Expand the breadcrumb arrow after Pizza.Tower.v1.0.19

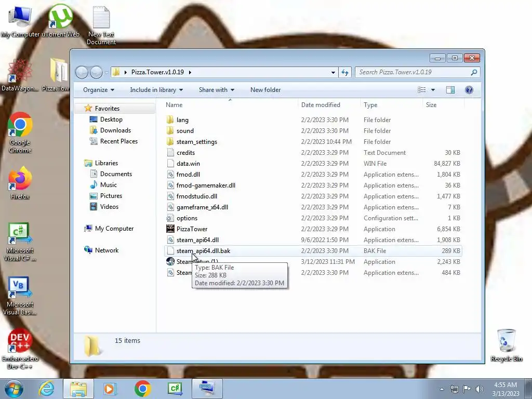[x=190, y=72]
